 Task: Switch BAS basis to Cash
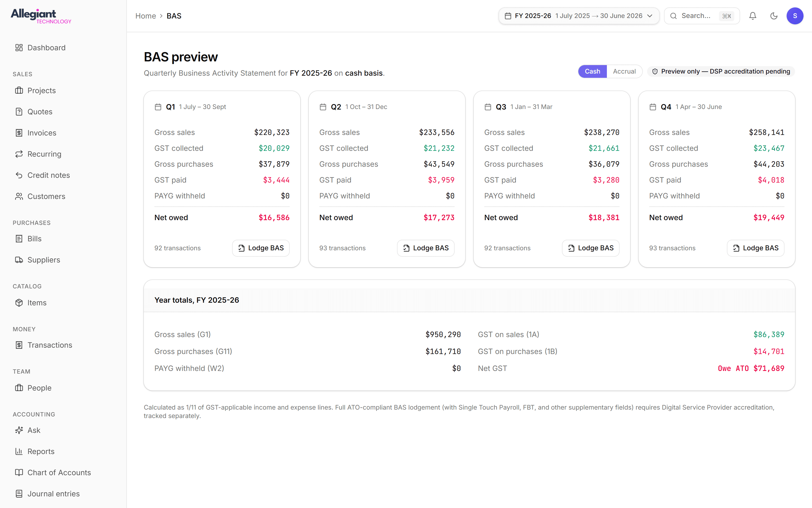592,71
